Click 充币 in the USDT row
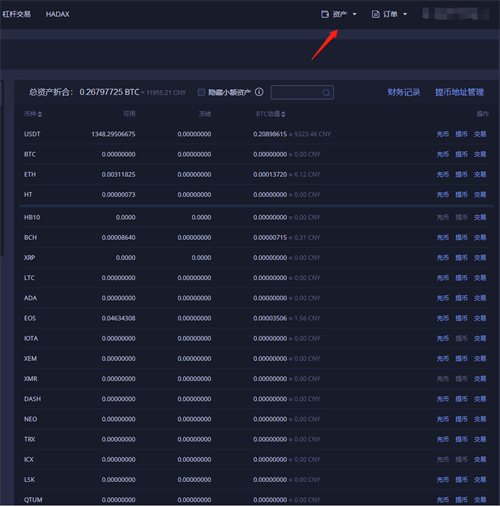This screenshot has height=507, width=500. click(443, 134)
